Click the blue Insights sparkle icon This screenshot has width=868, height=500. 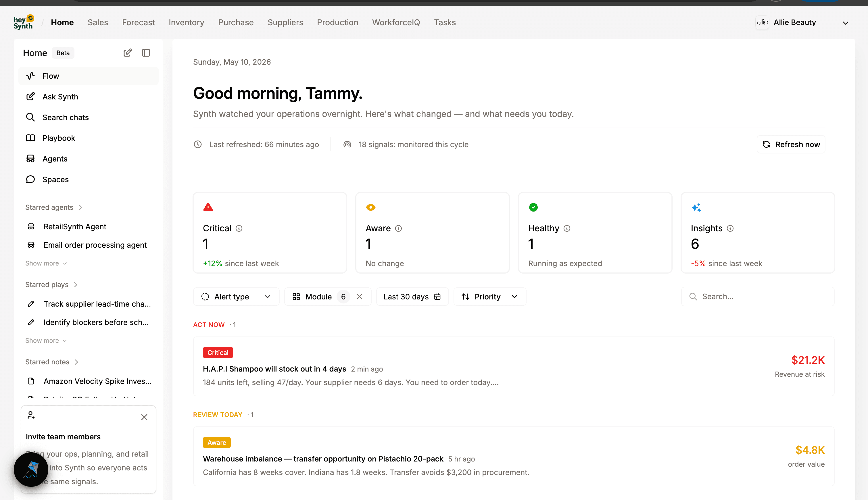pos(696,207)
